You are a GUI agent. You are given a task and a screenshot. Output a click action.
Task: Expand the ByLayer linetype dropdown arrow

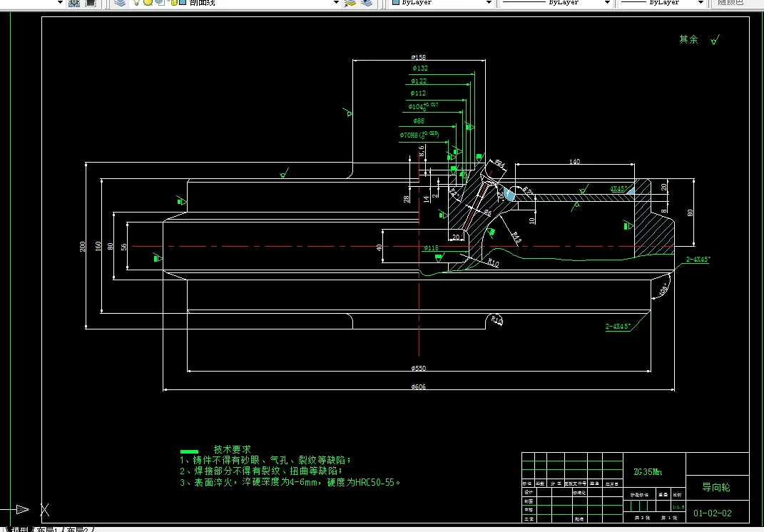point(607,2)
